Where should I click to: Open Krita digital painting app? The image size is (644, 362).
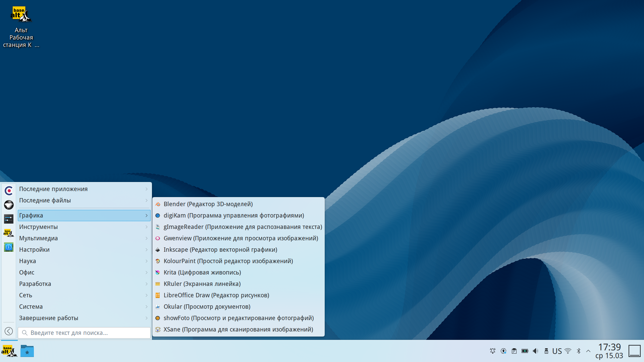tap(238, 273)
